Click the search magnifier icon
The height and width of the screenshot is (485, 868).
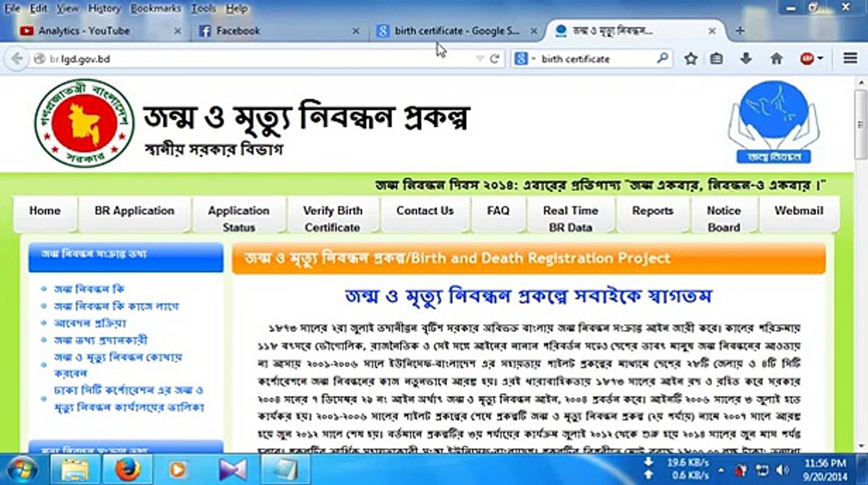pos(662,58)
